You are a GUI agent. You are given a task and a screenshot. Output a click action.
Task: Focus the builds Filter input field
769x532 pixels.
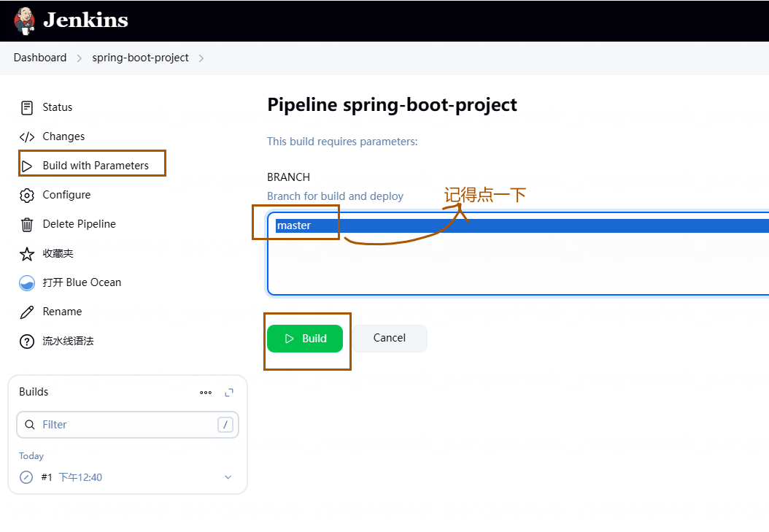point(128,425)
